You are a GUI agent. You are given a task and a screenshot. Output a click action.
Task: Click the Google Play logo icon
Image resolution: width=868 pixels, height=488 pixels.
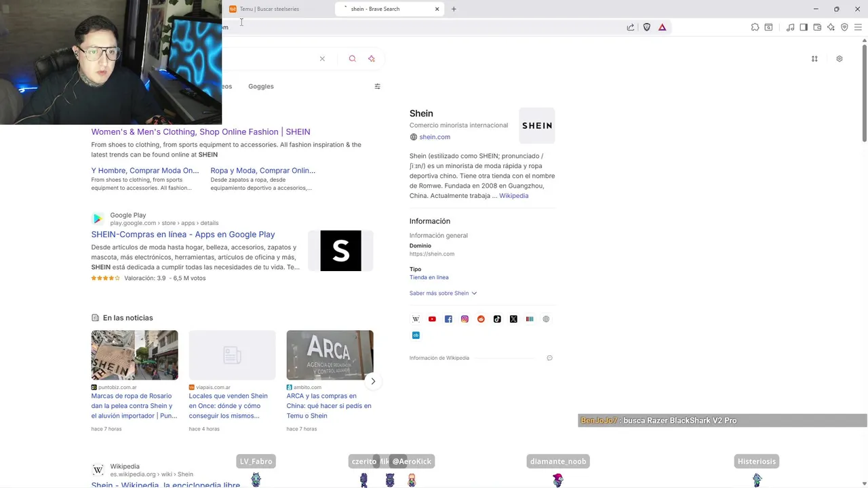(98, 219)
